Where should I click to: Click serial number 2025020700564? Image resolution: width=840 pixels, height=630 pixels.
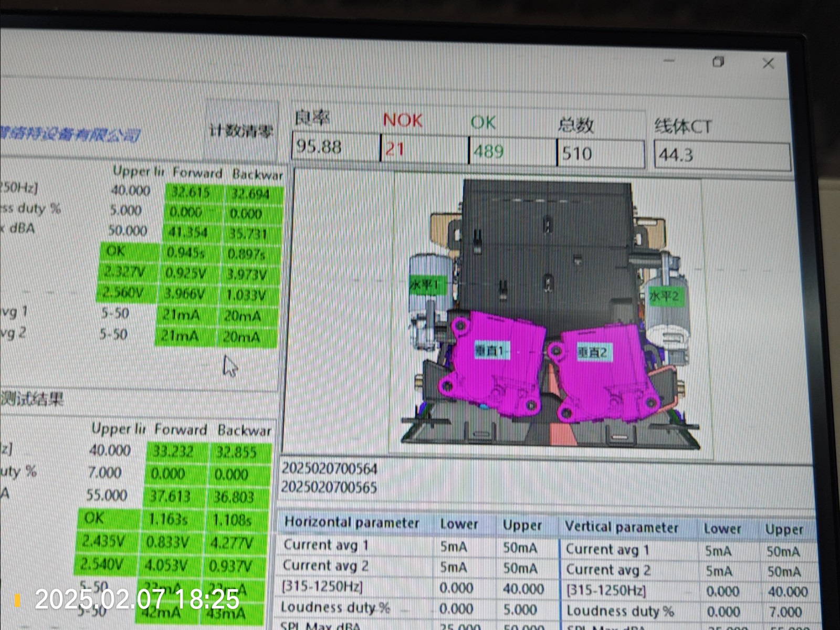329,468
